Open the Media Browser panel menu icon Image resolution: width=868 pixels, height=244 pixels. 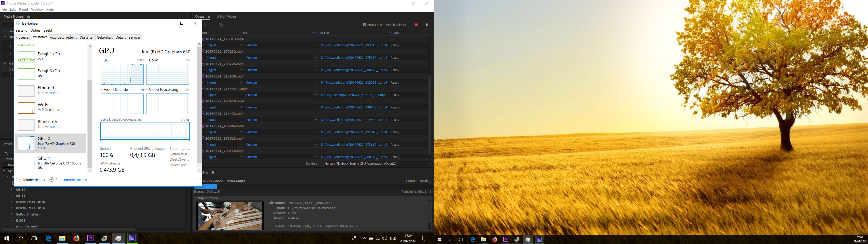(x=29, y=16)
